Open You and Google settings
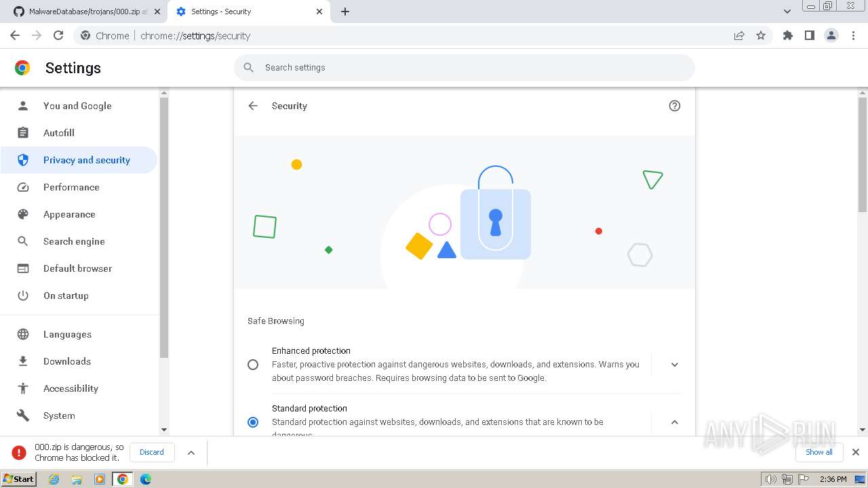The image size is (868, 488). (79, 106)
